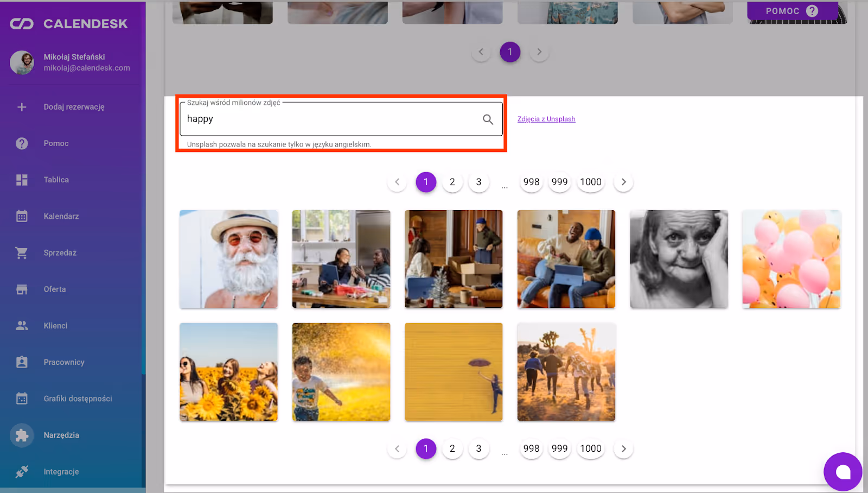The height and width of the screenshot is (493, 868).
Task: Select the Dodaj rezerwację plus icon
Action: pos(22,107)
